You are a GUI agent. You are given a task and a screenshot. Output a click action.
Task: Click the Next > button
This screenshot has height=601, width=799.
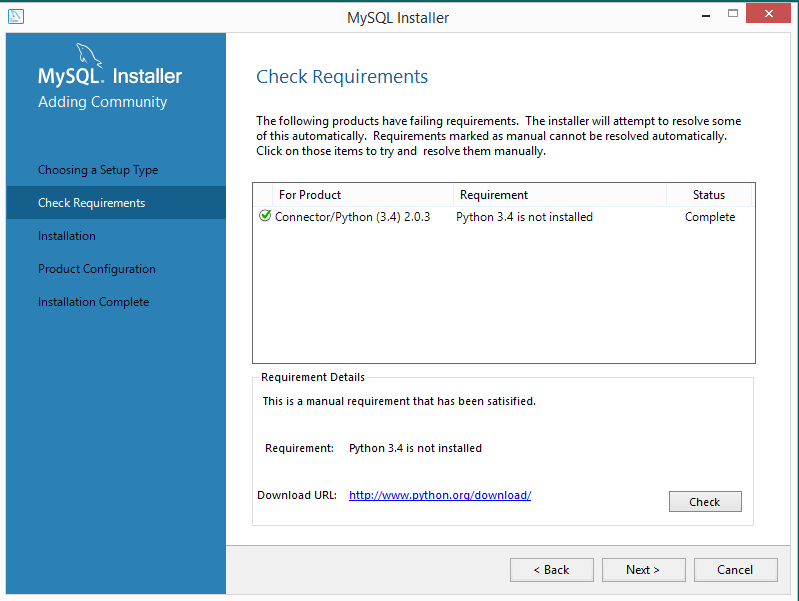pyautogui.click(x=643, y=570)
